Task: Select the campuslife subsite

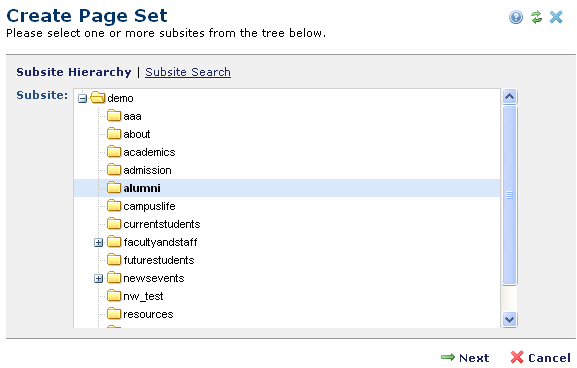Action: (x=149, y=206)
